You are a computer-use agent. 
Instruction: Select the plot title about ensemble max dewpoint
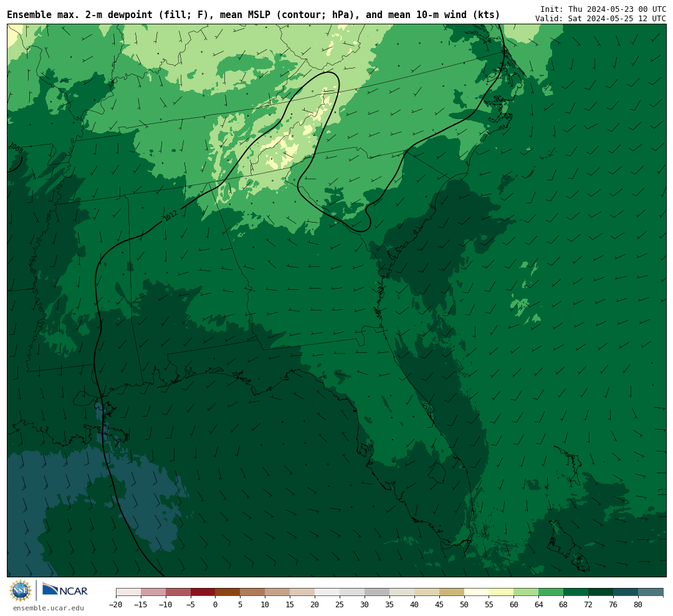tap(253, 15)
